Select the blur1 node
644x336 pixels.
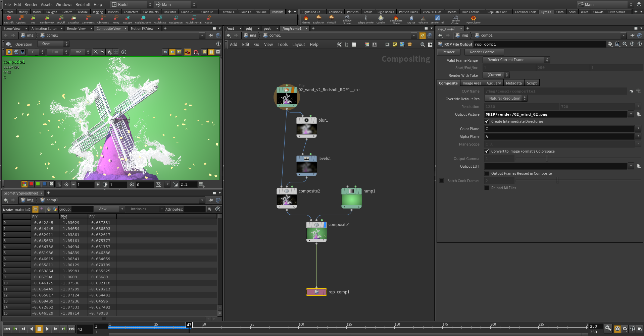pyautogui.click(x=306, y=127)
